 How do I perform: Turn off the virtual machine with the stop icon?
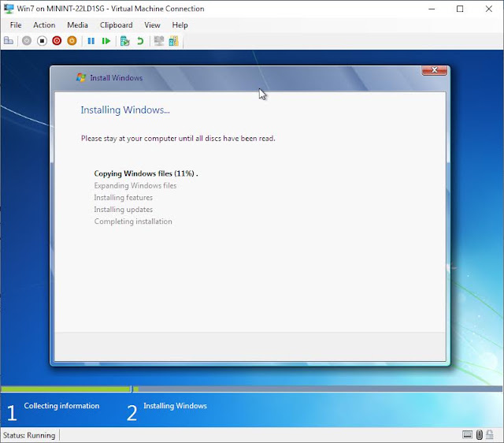point(42,41)
